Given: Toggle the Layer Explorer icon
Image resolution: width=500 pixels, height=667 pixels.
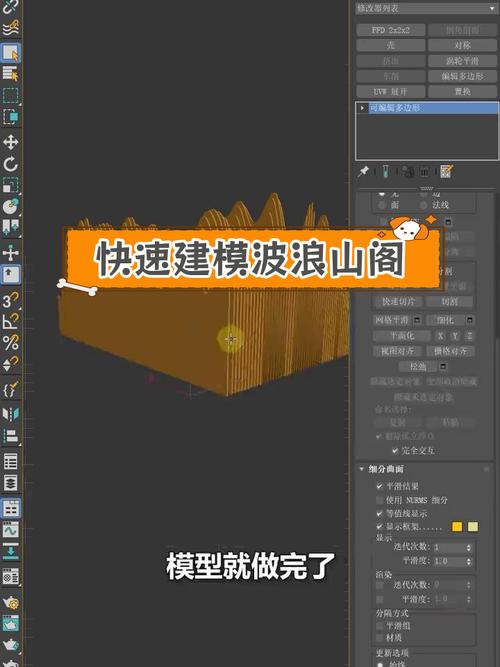Looking at the screenshot, I should pos(11,483).
